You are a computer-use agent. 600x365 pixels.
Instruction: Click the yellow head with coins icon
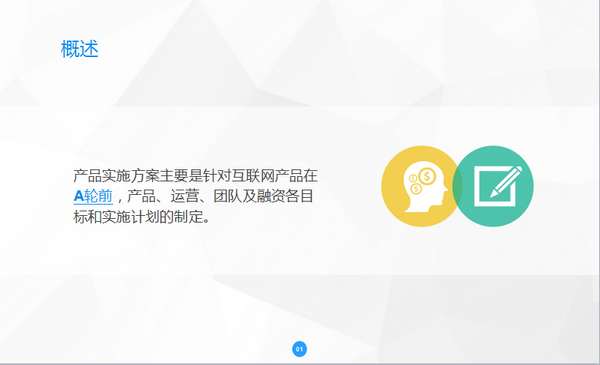pos(422,186)
